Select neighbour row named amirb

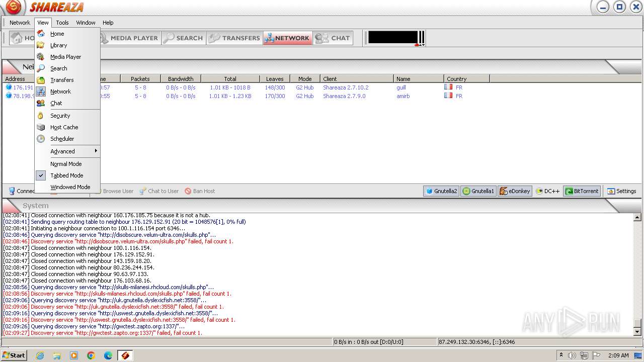(x=322, y=96)
